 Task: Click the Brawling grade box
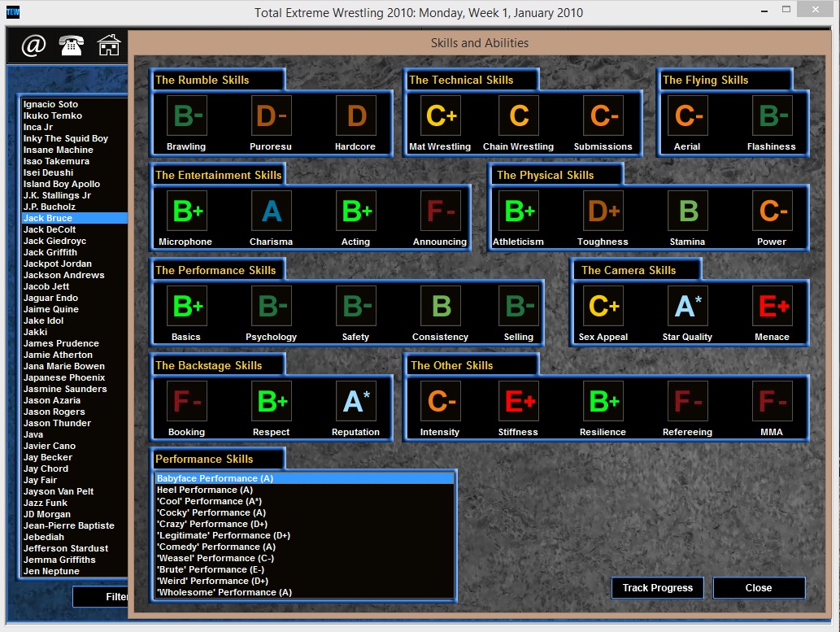[186, 116]
